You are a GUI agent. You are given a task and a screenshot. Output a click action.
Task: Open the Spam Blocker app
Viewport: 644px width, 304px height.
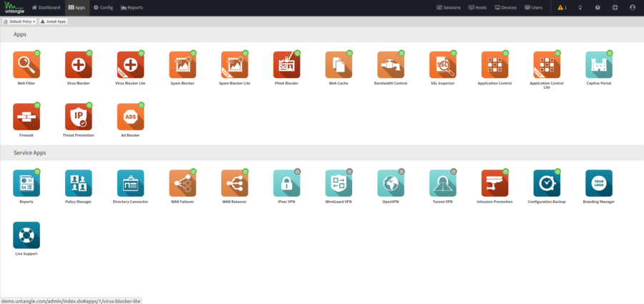[x=182, y=65]
